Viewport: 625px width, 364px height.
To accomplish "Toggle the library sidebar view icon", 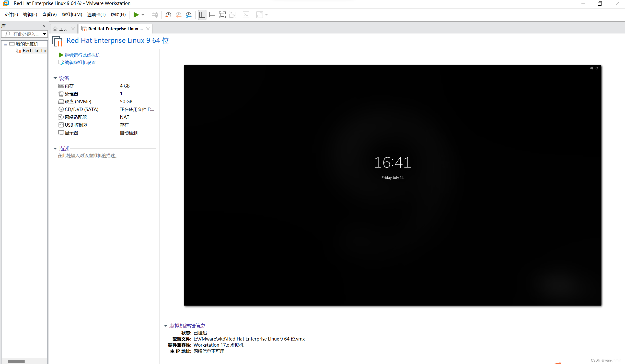I will tap(202, 15).
